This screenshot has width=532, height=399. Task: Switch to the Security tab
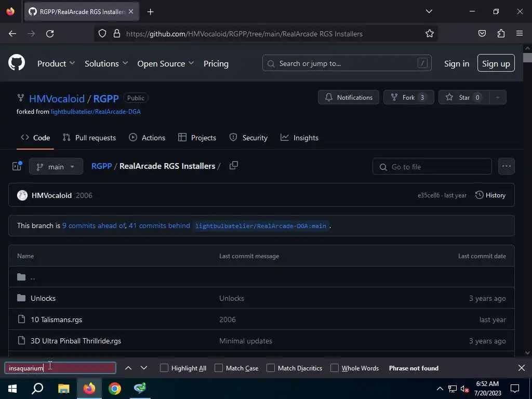(248, 137)
